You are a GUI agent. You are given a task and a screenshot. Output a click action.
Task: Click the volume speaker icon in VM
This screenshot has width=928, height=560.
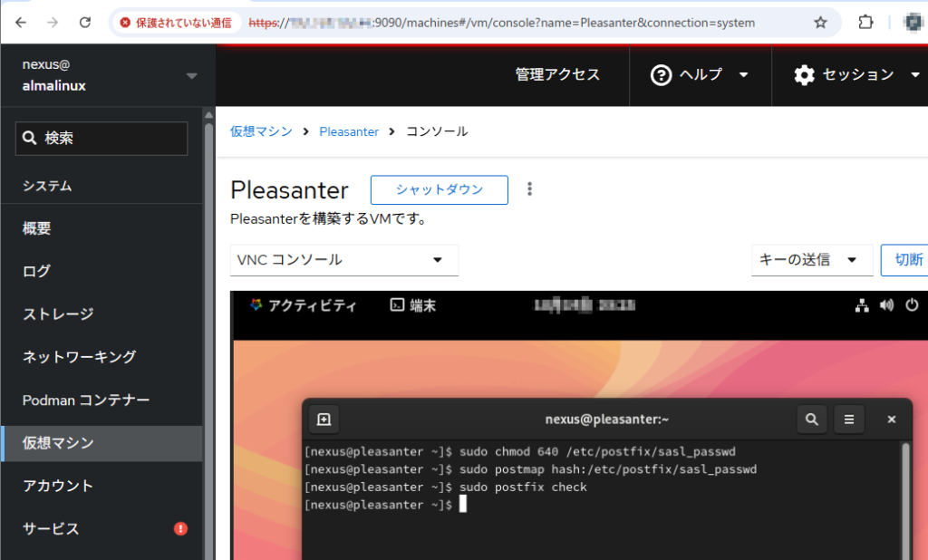(x=887, y=305)
